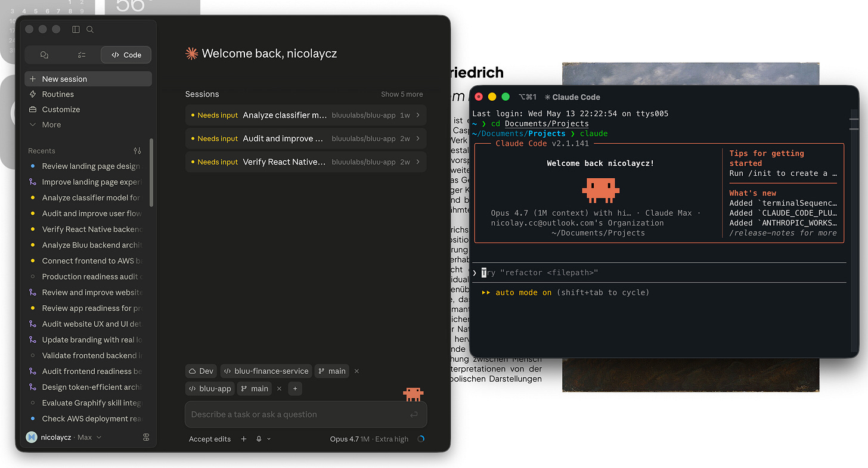Click the Claude Code terminal window title
This screenshot has width=868, height=468.
point(572,97)
